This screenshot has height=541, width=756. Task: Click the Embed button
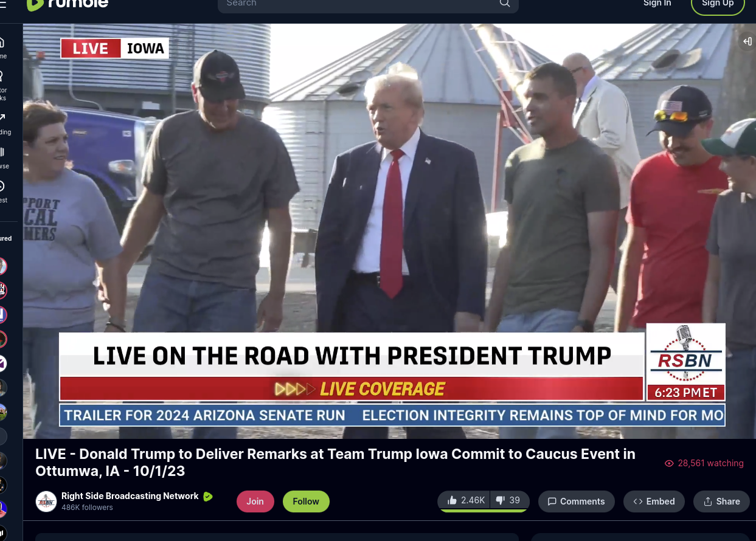(654, 501)
